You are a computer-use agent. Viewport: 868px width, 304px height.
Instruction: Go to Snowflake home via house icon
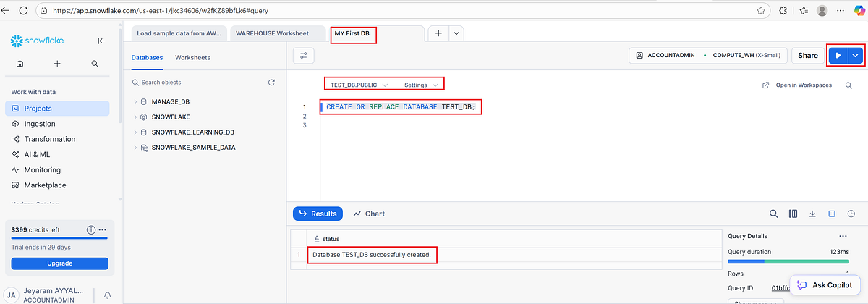[x=20, y=64]
